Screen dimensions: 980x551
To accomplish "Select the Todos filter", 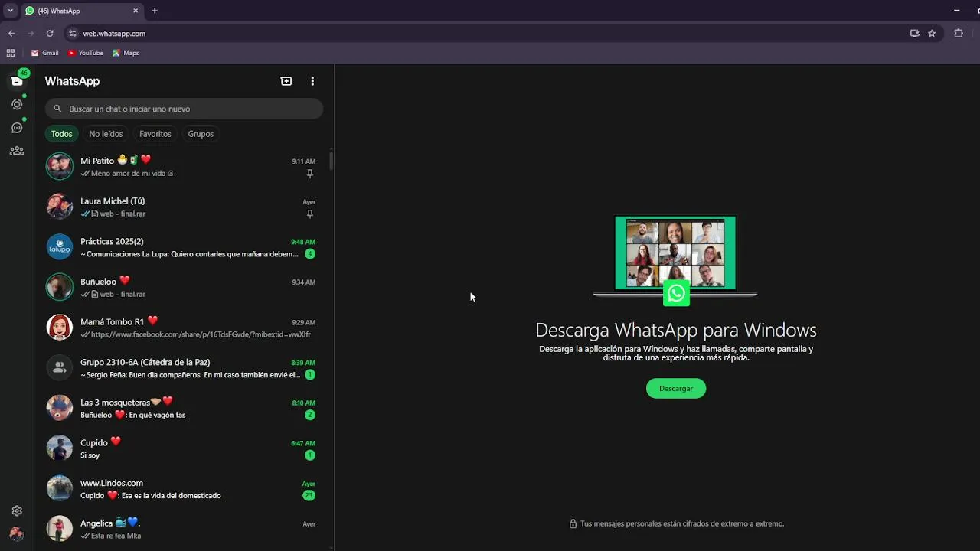I will (x=62, y=134).
